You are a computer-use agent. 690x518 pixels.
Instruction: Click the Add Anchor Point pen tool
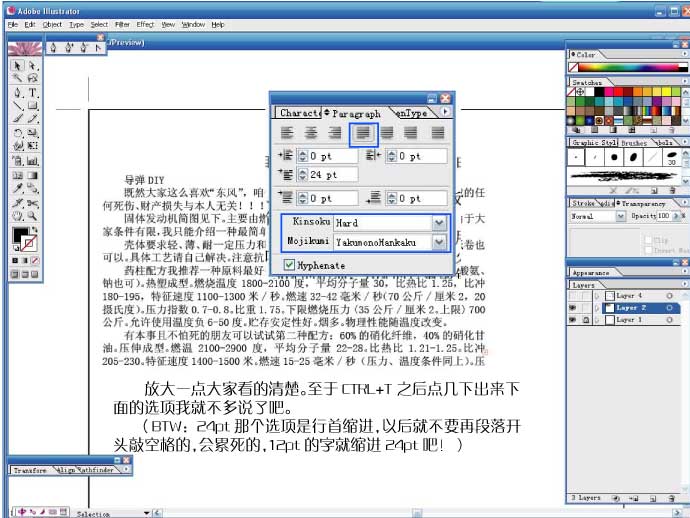[69, 48]
